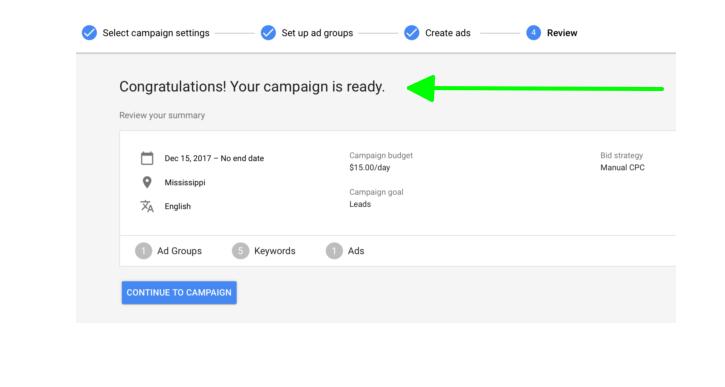Click the language translate icon beside English
The width and height of the screenshot is (725, 387).
147,206
